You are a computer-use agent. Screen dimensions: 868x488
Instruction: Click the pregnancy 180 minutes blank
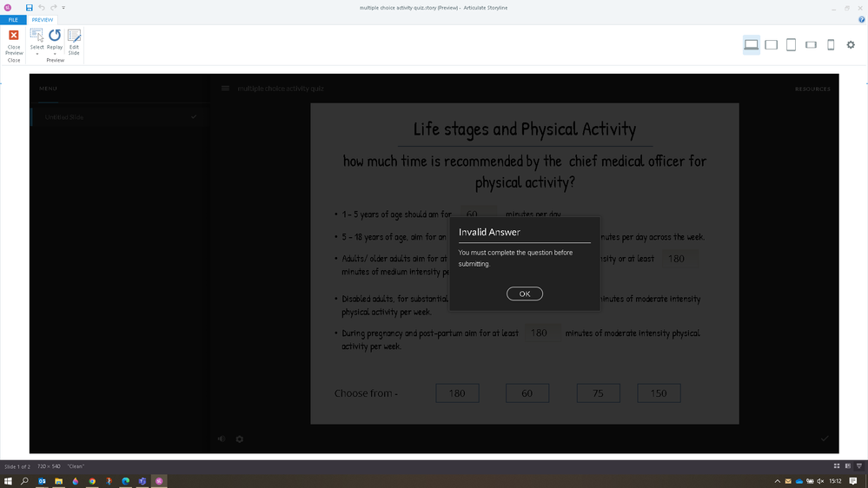pyautogui.click(x=542, y=333)
